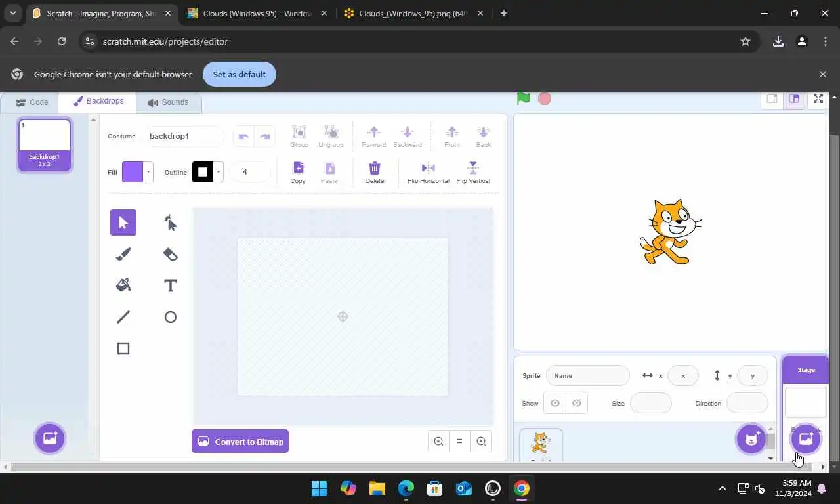Select the cat sprite thumbnail

[x=541, y=446]
